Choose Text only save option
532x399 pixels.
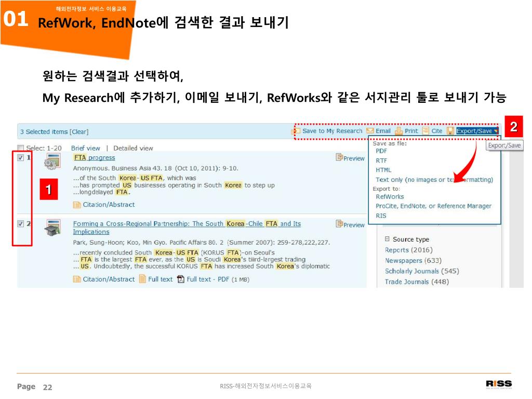(x=434, y=179)
